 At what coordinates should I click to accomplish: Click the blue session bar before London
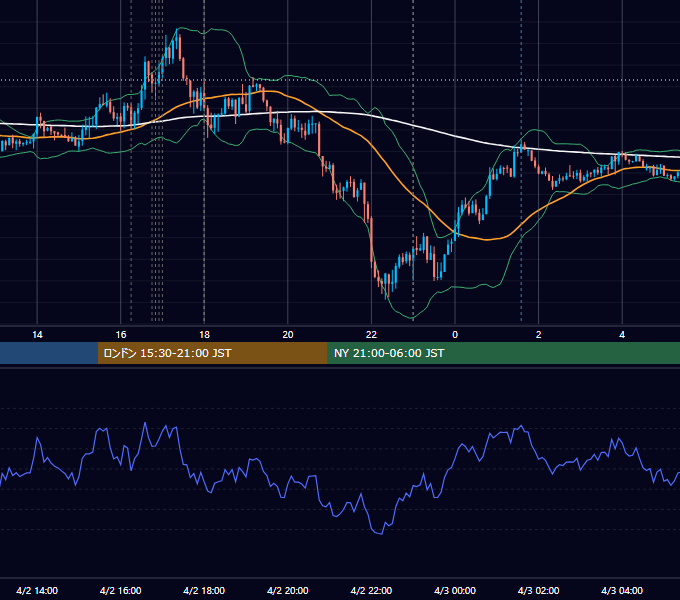point(49,353)
